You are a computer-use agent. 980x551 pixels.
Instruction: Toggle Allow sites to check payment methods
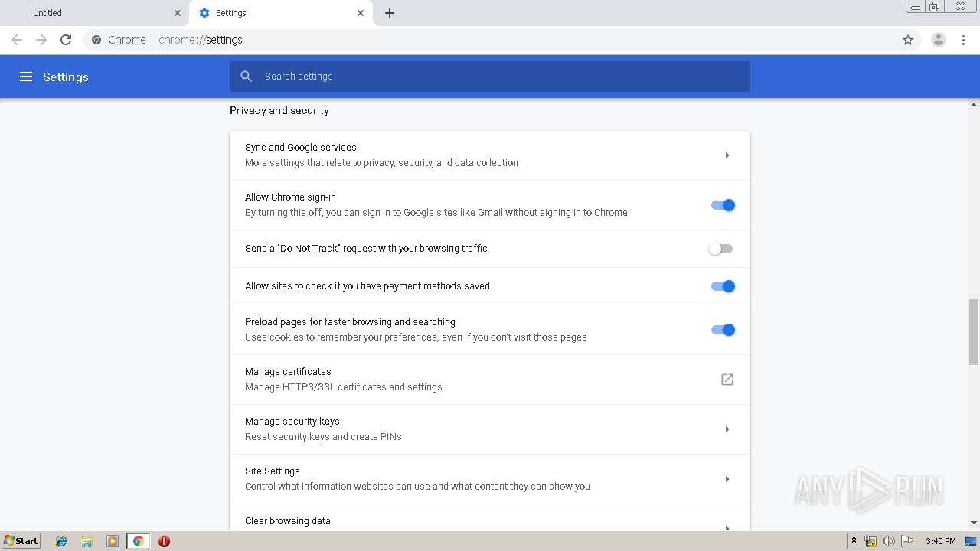[x=723, y=286]
